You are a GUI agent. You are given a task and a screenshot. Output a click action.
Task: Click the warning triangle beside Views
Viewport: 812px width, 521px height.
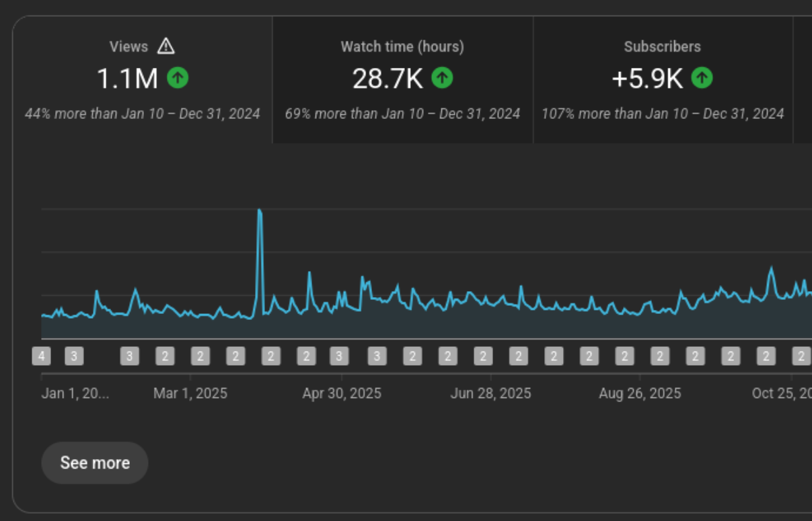(166, 46)
